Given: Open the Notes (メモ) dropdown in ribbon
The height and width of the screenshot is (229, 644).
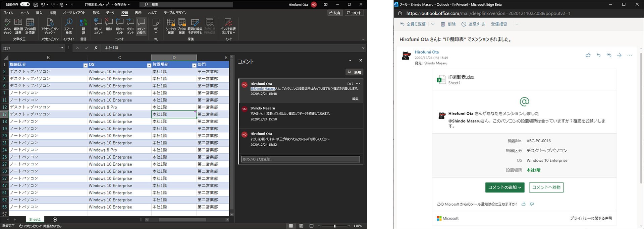Looking at the screenshot, I should click(x=156, y=26).
